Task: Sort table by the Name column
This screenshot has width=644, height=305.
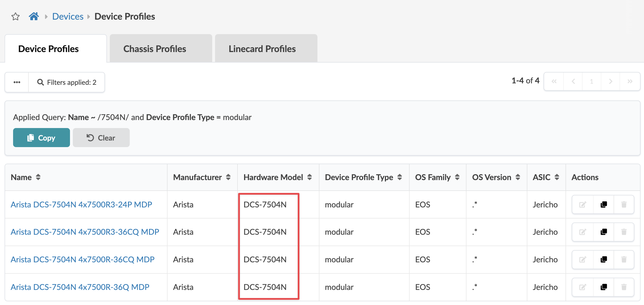Action: [x=38, y=177]
